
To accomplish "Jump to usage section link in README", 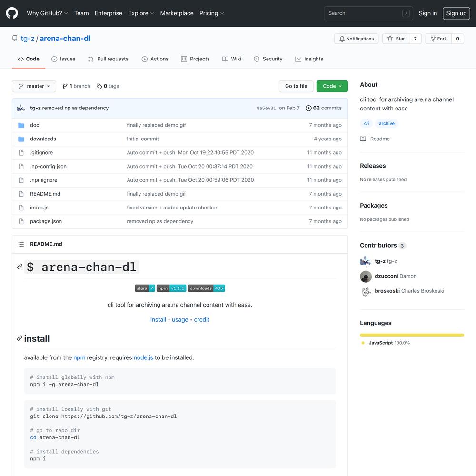I will 180,320.
